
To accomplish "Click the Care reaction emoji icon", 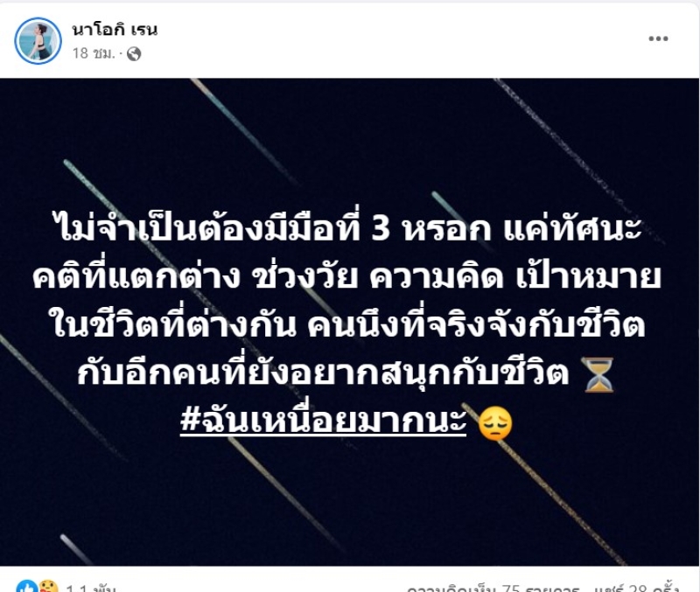I will 48,587.
